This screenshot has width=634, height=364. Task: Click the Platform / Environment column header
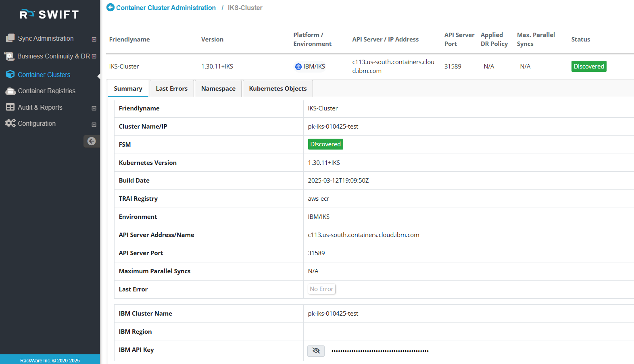[x=313, y=39]
